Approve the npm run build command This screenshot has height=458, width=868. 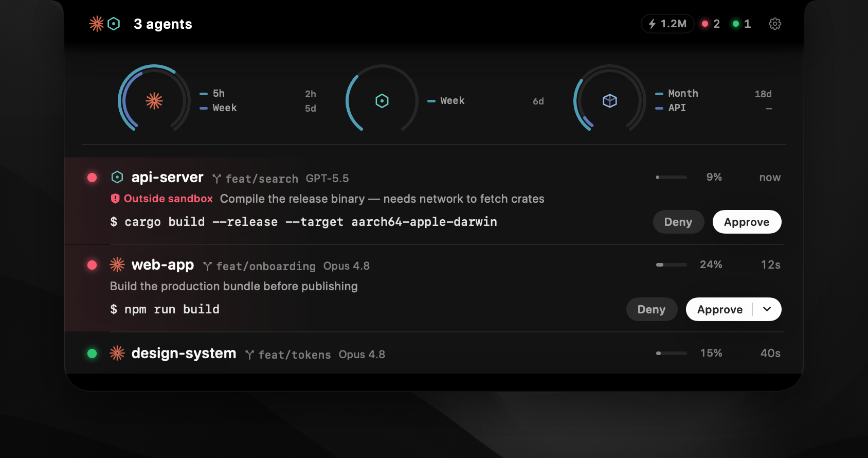pyautogui.click(x=719, y=309)
